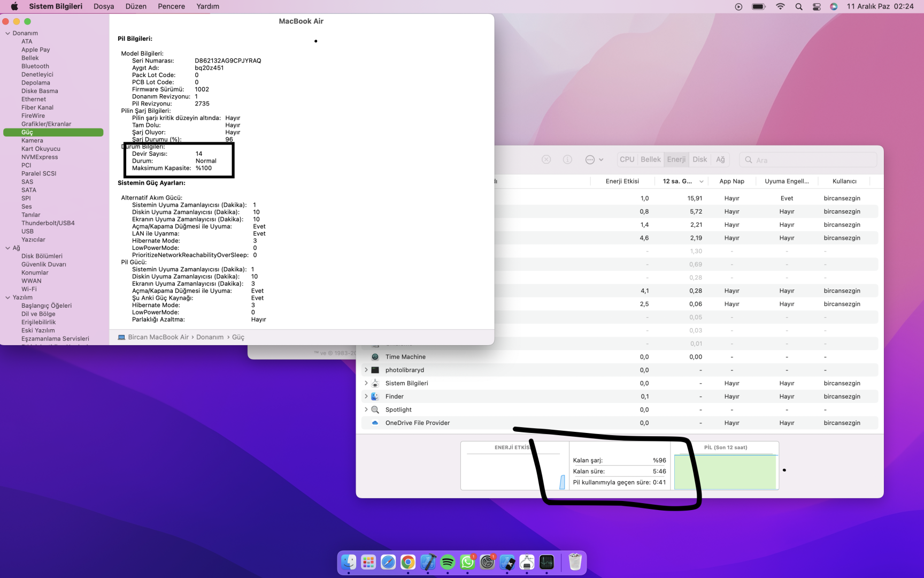Image resolution: width=924 pixels, height=578 pixels.
Task: Open the more options dropdown in Activity Monitor
Action: coord(594,159)
